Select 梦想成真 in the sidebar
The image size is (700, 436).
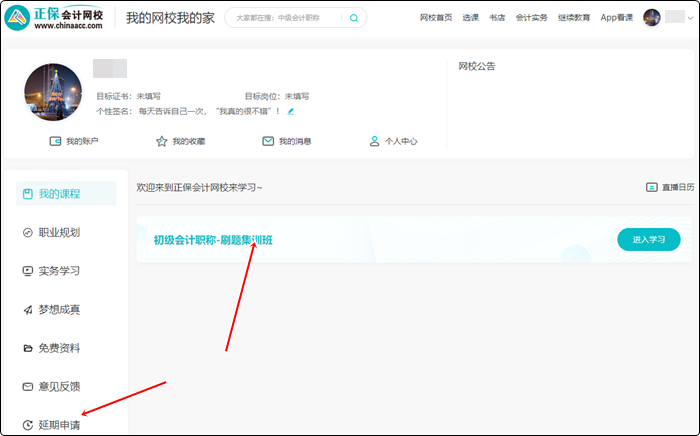[x=59, y=310]
